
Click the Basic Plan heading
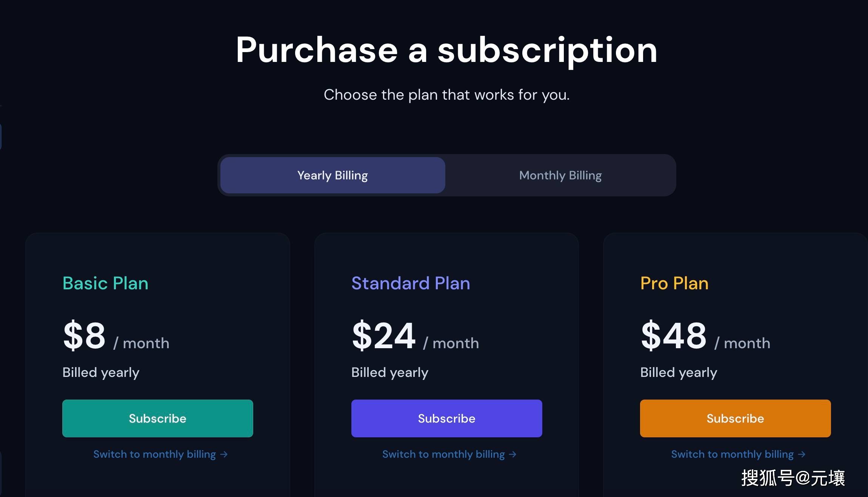tap(105, 283)
